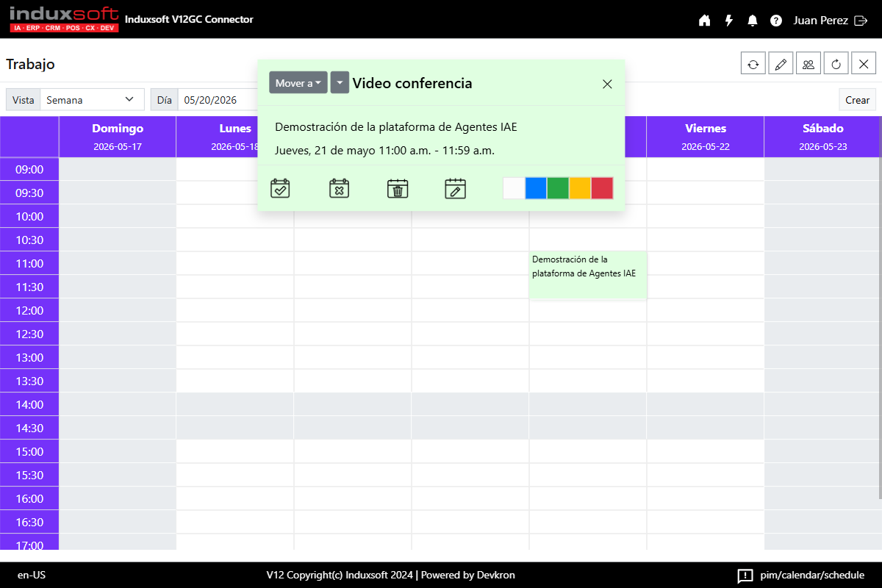Select the blue color swatch
Screen dimensions: 882x588
point(536,188)
